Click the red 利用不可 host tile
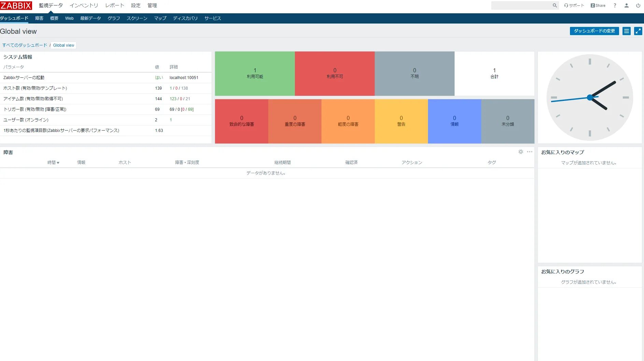The image size is (644, 361). [x=335, y=74]
